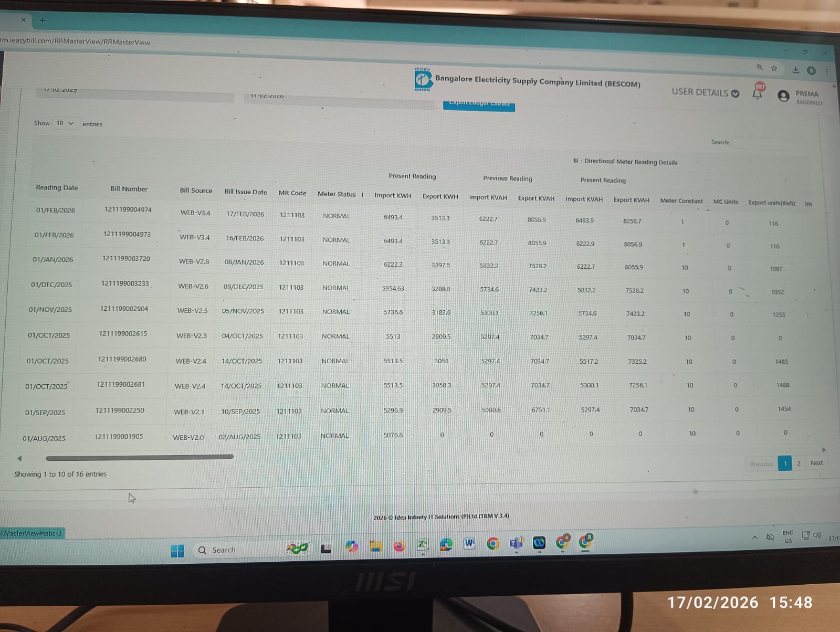Sort by the Meter Constant column header

(681, 201)
